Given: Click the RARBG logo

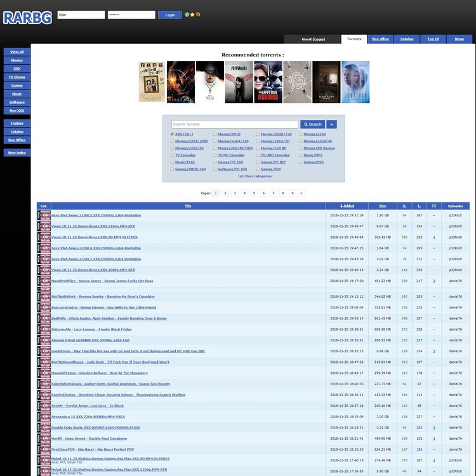Looking at the screenshot, I should tap(28, 18).
